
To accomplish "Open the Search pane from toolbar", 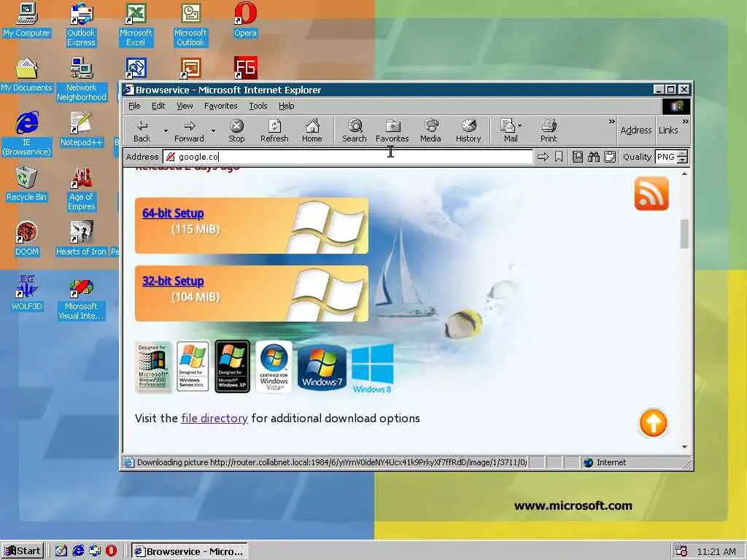I will click(354, 131).
